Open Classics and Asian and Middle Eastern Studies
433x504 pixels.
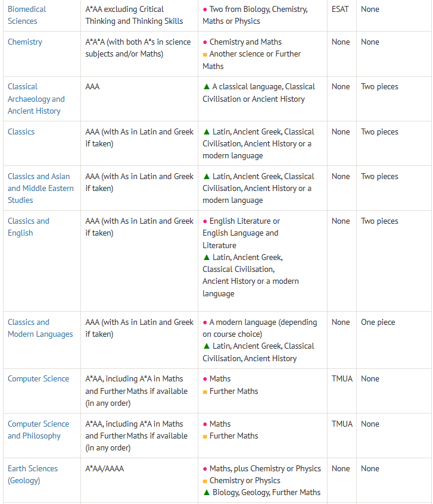pos(41,188)
